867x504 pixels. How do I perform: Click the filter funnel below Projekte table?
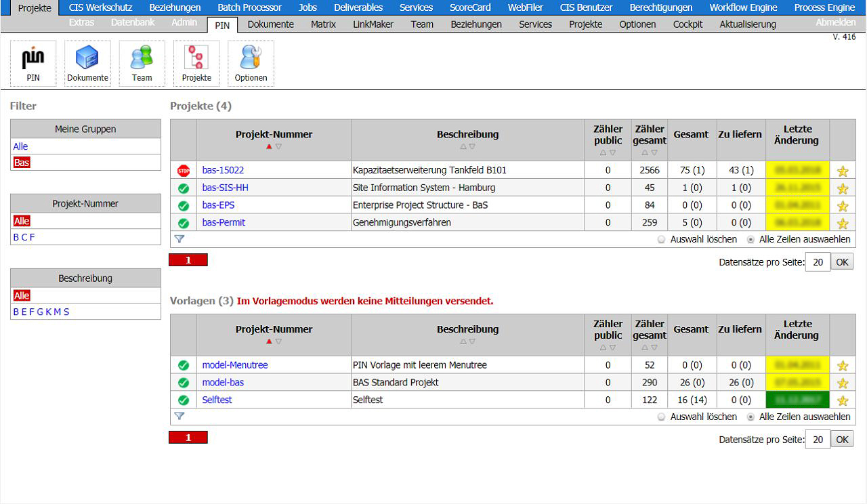[179, 239]
